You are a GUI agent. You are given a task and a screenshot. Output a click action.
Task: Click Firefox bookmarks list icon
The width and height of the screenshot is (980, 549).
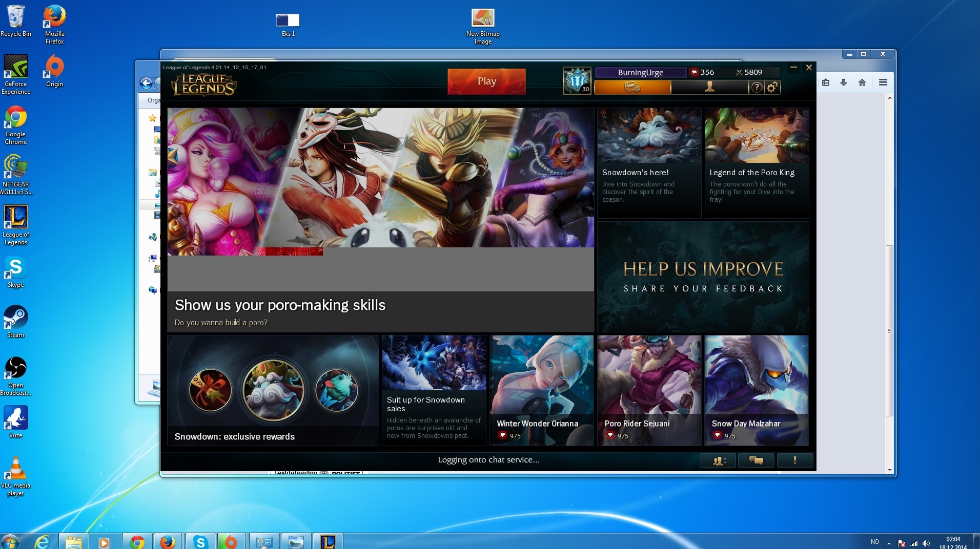(x=826, y=82)
